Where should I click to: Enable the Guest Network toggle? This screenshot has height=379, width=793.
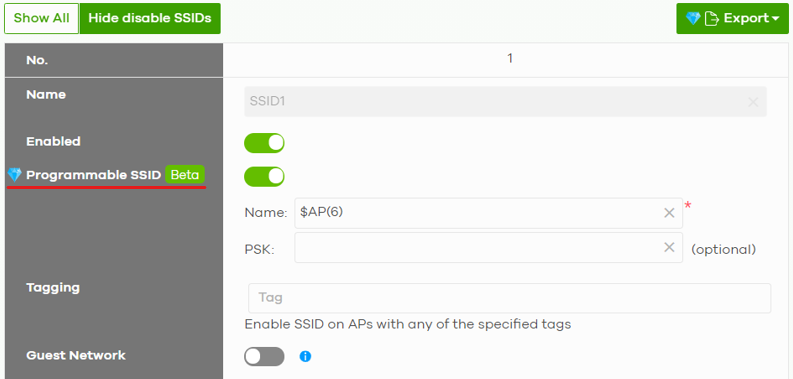coord(264,357)
